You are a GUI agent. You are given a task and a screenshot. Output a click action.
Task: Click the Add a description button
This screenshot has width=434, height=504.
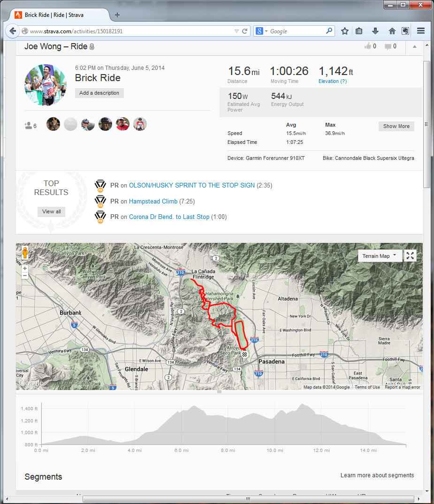99,93
